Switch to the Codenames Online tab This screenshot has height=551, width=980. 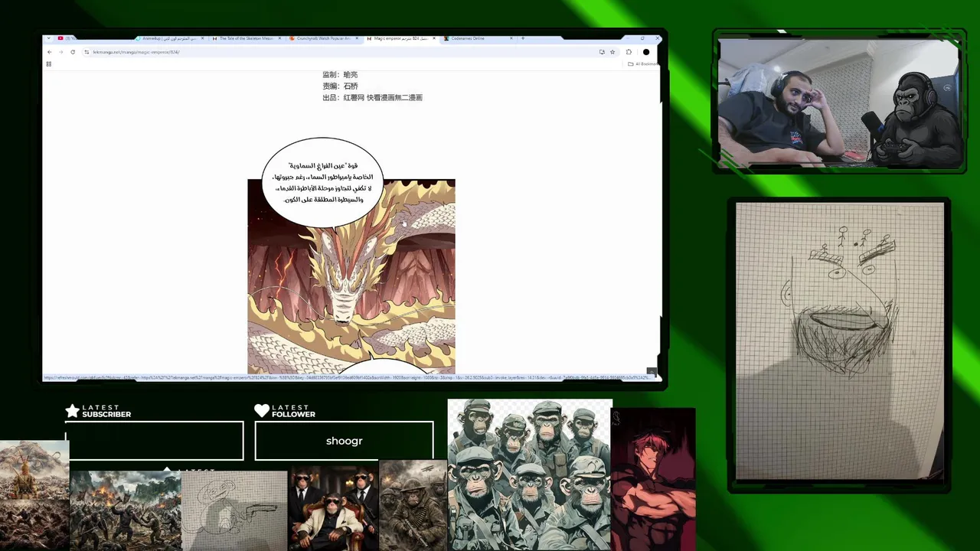tap(479, 38)
